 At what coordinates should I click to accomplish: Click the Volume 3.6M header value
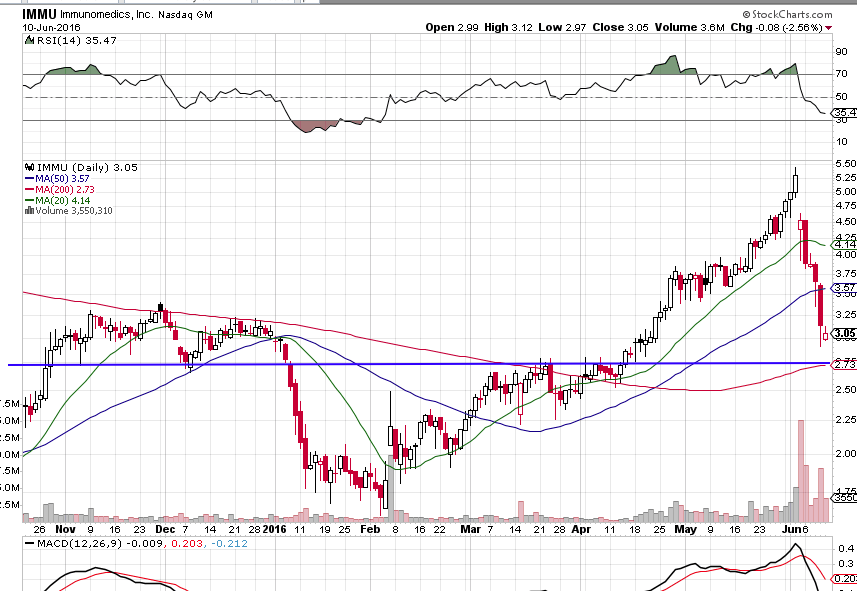pyautogui.click(x=691, y=27)
